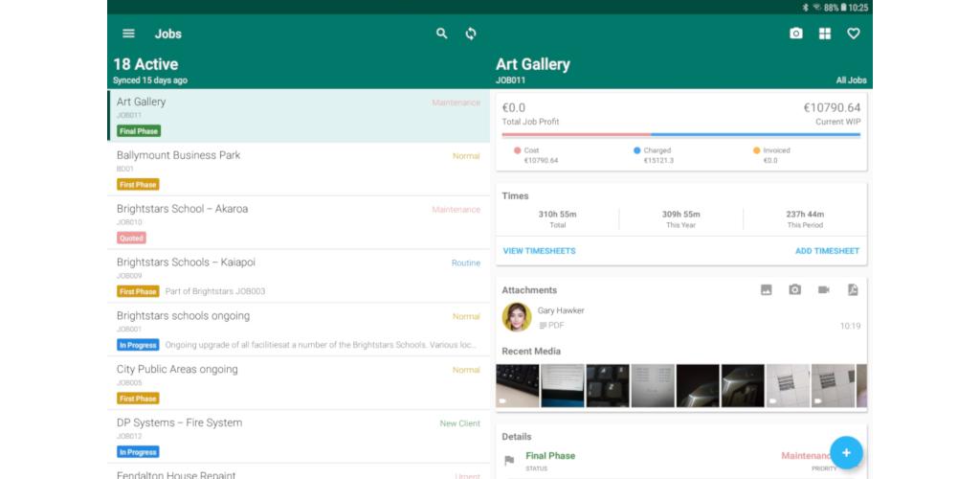Tap the 10:25 clock in status bar

click(x=858, y=8)
